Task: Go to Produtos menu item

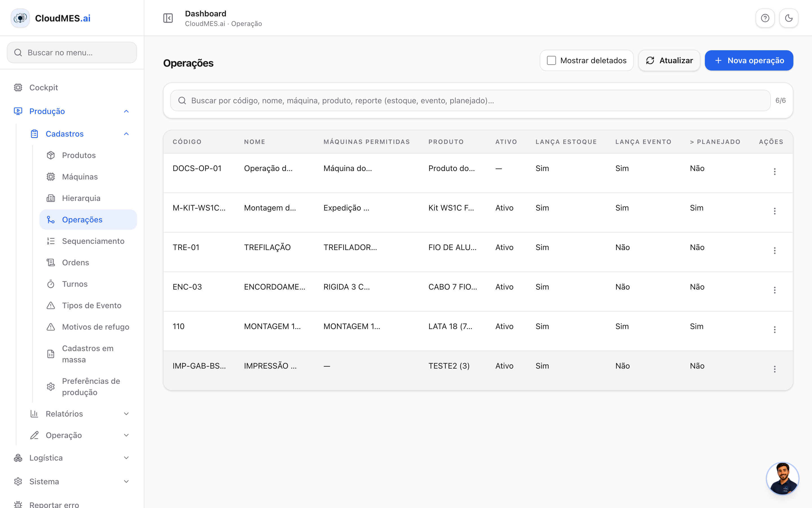Action: (x=88, y=155)
